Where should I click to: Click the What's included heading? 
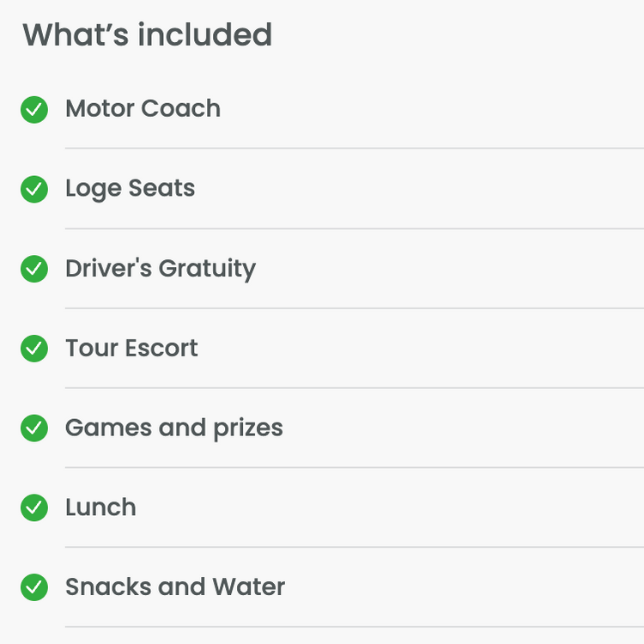pyautogui.click(x=147, y=34)
